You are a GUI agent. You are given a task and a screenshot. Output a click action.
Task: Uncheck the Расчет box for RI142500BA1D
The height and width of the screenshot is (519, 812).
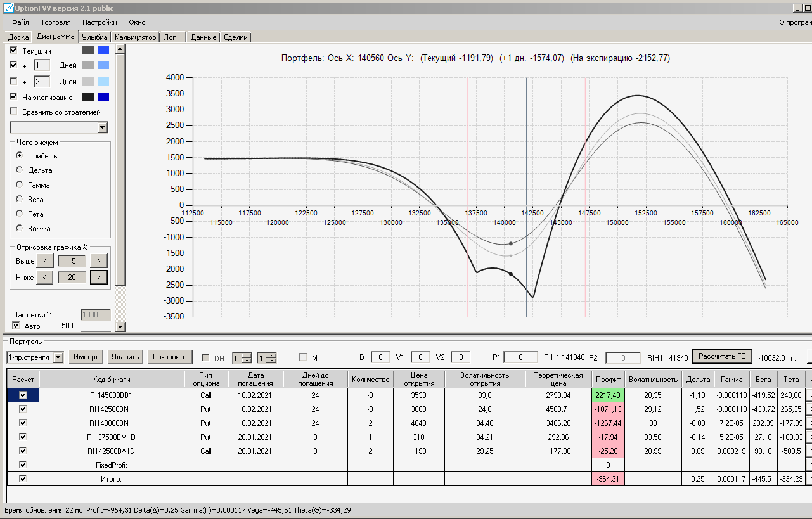(23, 451)
